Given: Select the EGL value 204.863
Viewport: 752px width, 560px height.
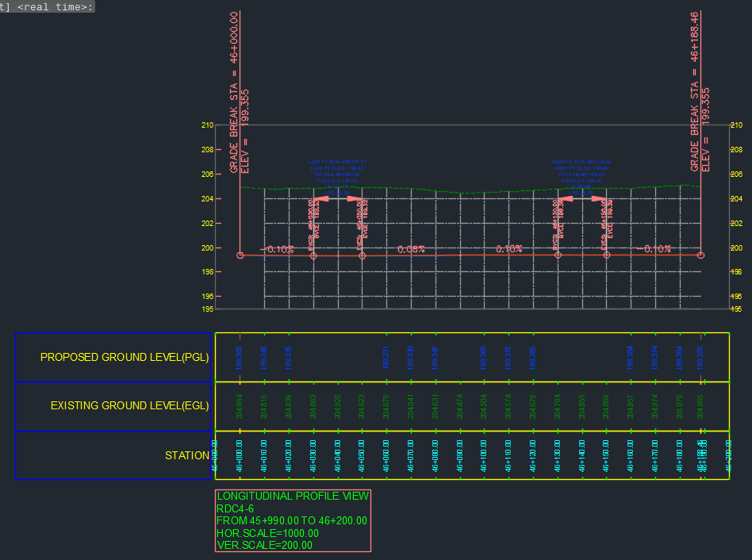Looking at the screenshot, I should pos(313,407).
